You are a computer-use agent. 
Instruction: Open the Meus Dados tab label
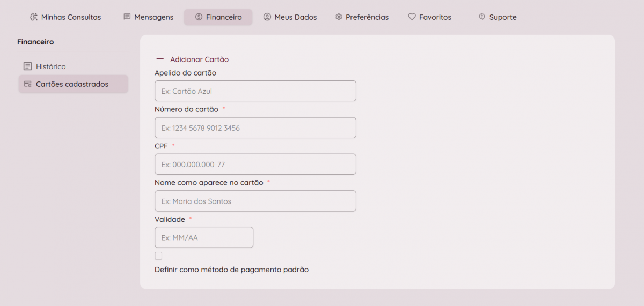(296, 17)
